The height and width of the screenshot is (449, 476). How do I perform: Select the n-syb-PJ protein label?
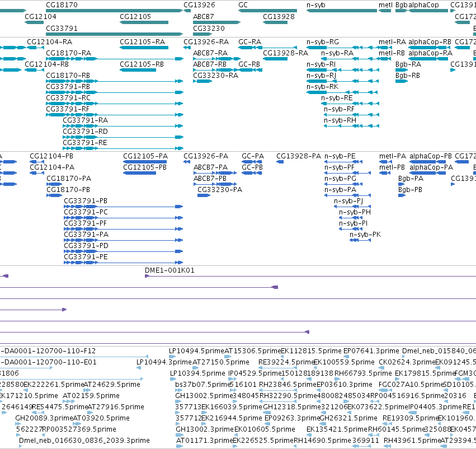pyautogui.click(x=348, y=201)
